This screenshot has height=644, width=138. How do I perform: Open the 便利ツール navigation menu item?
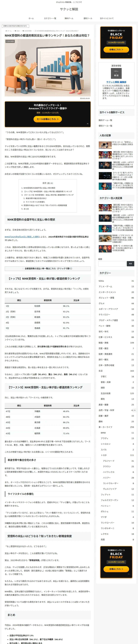tap(88, 18)
